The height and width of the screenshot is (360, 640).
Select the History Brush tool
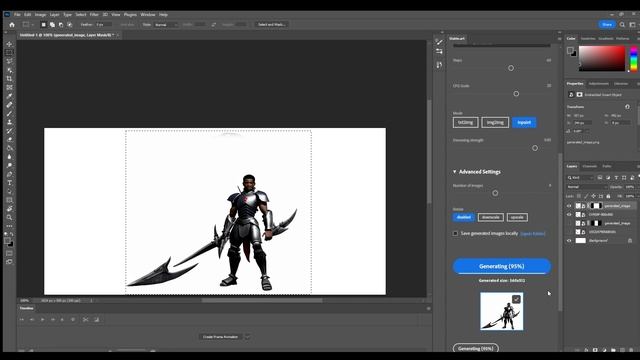coord(9,131)
